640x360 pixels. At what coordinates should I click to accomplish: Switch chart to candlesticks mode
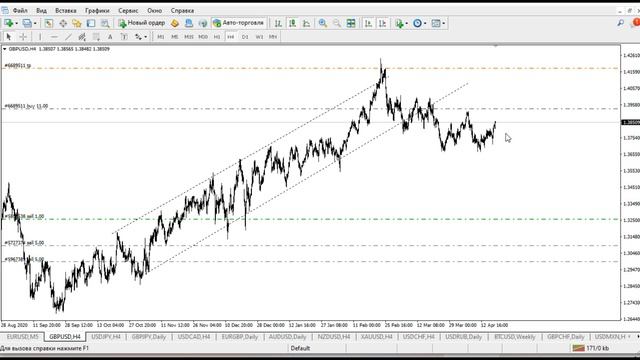292,23
